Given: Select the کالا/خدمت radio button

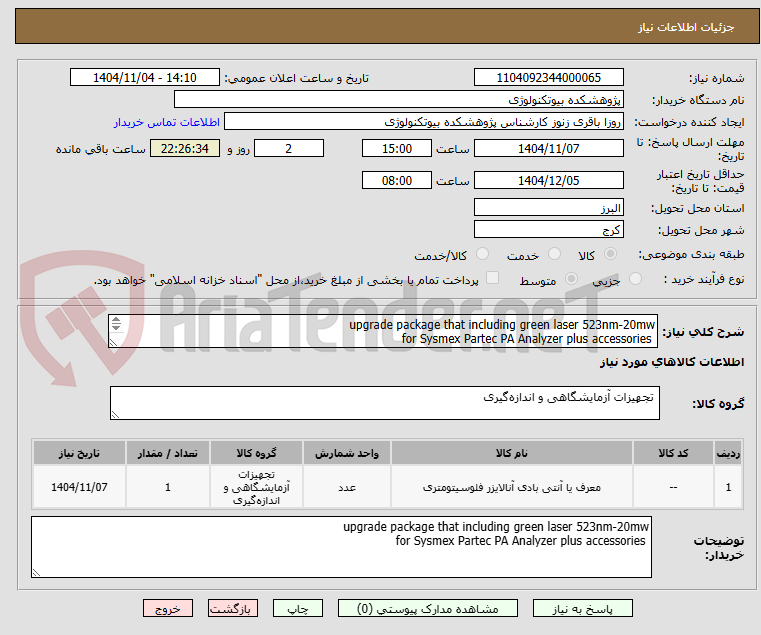Looking at the screenshot, I should click(x=482, y=254).
